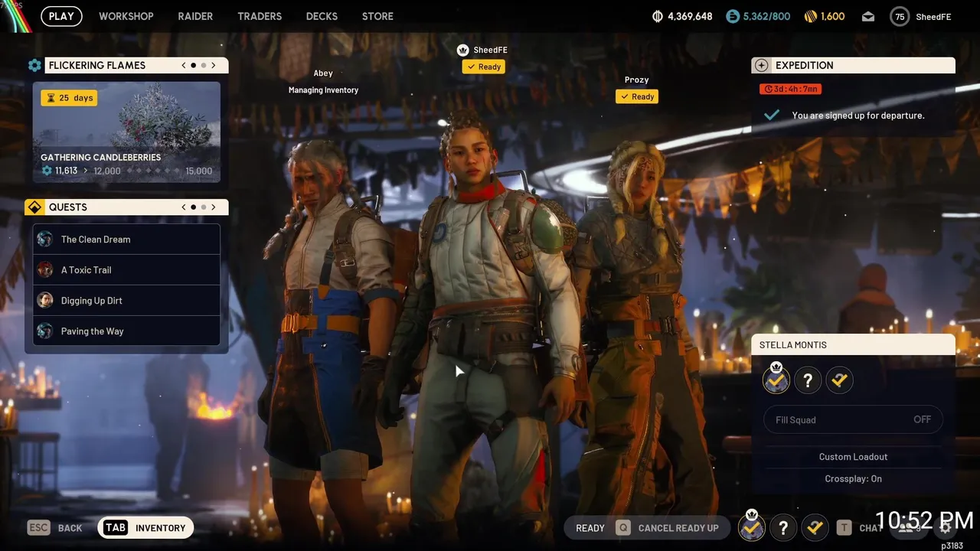Click the level 75 profile badge
The width and height of the screenshot is (980, 551).
click(900, 16)
